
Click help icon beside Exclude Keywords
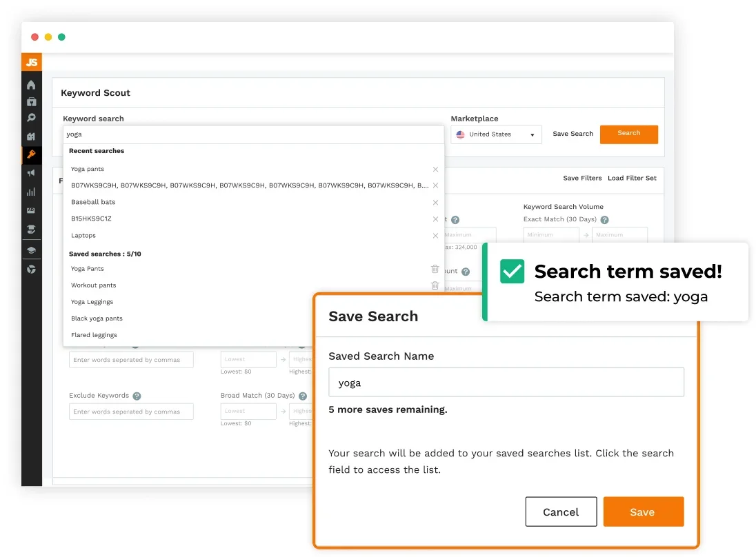click(137, 396)
